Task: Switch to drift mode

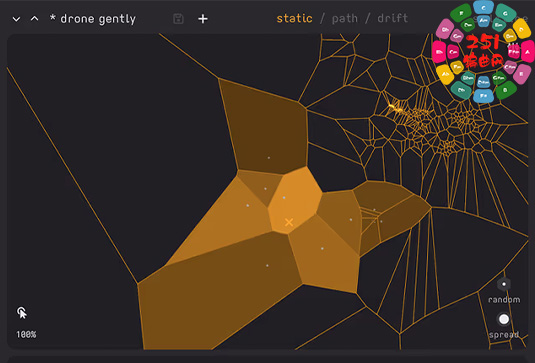Action: click(x=392, y=18)
